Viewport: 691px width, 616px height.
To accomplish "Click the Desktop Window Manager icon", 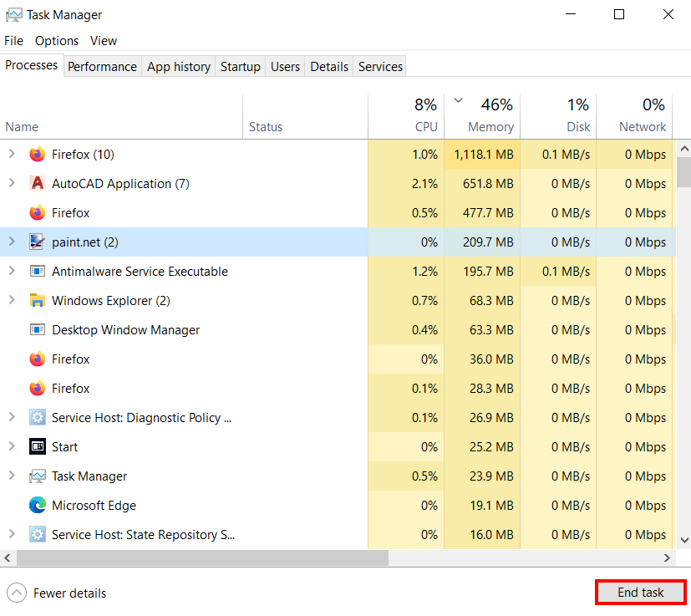I will point(38,330).
